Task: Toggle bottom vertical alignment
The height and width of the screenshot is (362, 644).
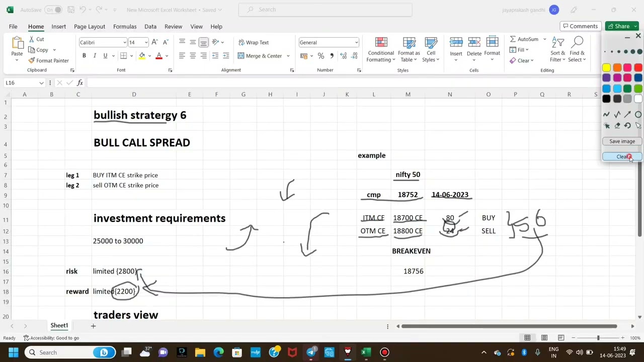Action: tap(203, 42)
